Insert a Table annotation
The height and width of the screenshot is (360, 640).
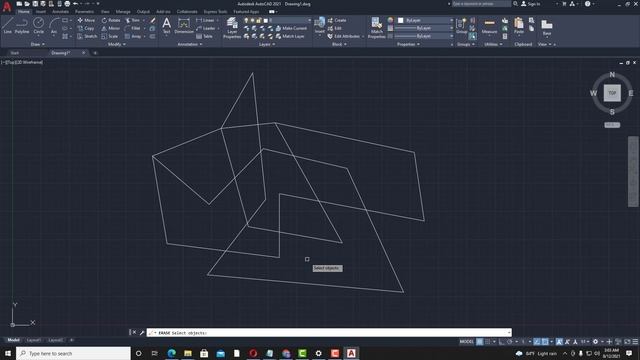click(x=204, y=36)
